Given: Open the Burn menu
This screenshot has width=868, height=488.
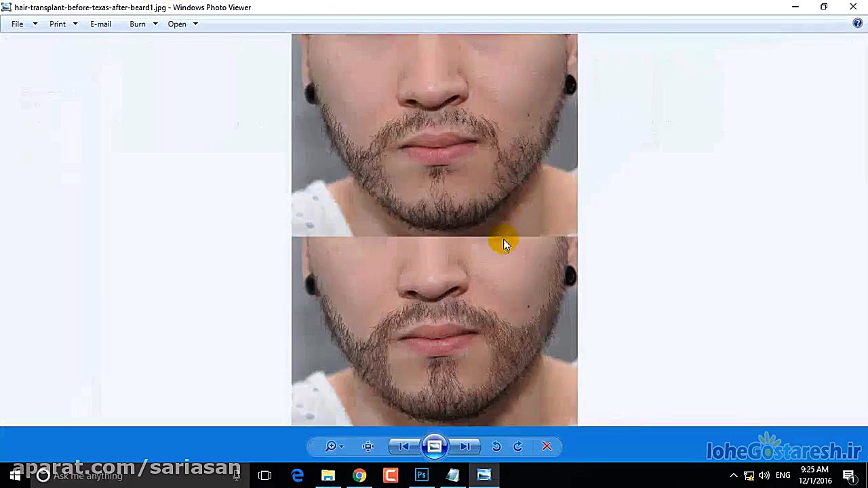Looking at the screenshot, I should point(138,24).
